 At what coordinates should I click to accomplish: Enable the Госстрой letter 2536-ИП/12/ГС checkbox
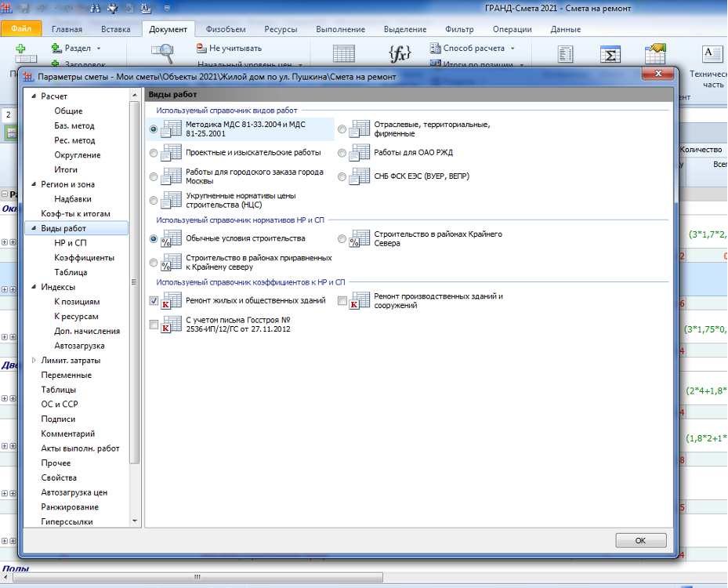tap(154, 325)
